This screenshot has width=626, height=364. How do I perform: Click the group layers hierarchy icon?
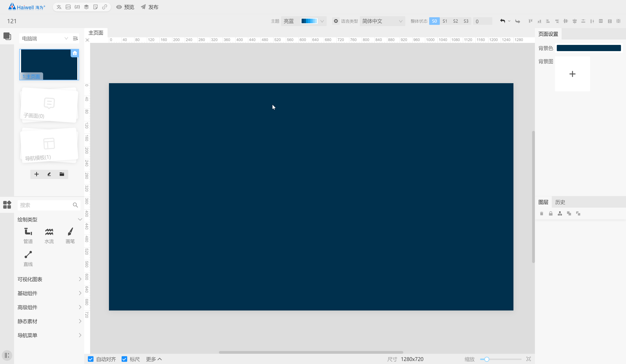(x=560, y=213)
